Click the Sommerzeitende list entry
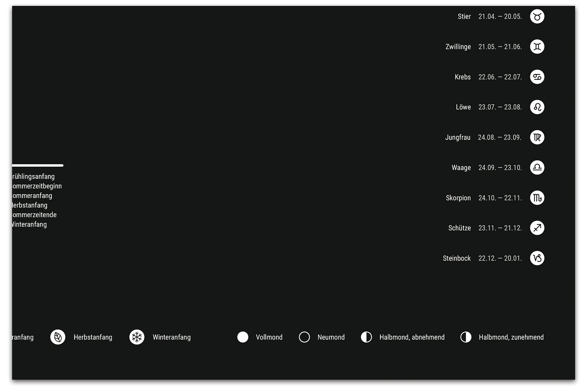 34,215
